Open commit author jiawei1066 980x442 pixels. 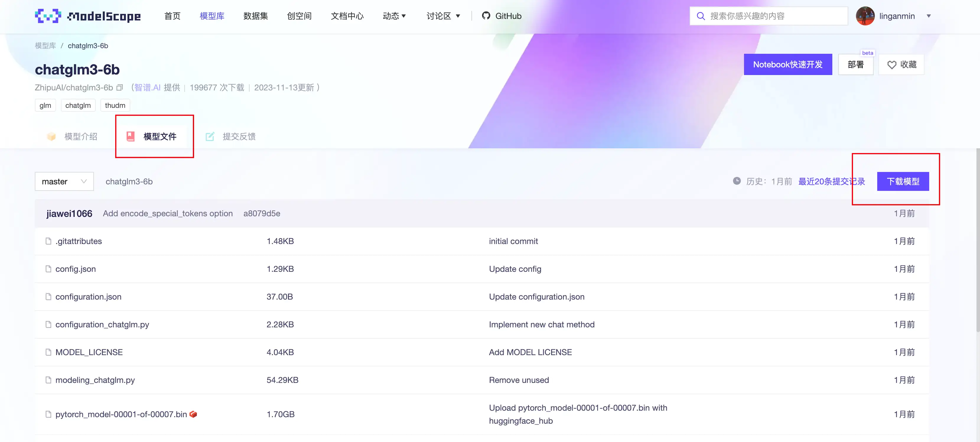click(x=69, y=214)
